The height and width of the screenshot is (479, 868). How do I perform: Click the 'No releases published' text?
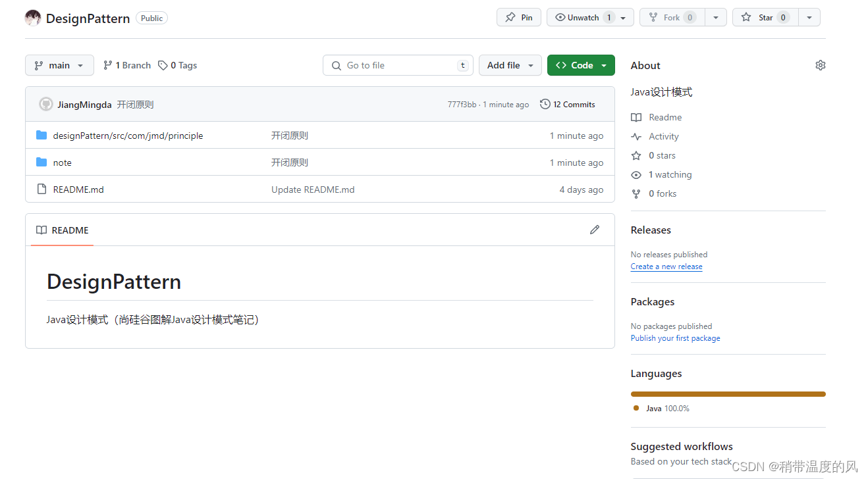pos(669,255)
